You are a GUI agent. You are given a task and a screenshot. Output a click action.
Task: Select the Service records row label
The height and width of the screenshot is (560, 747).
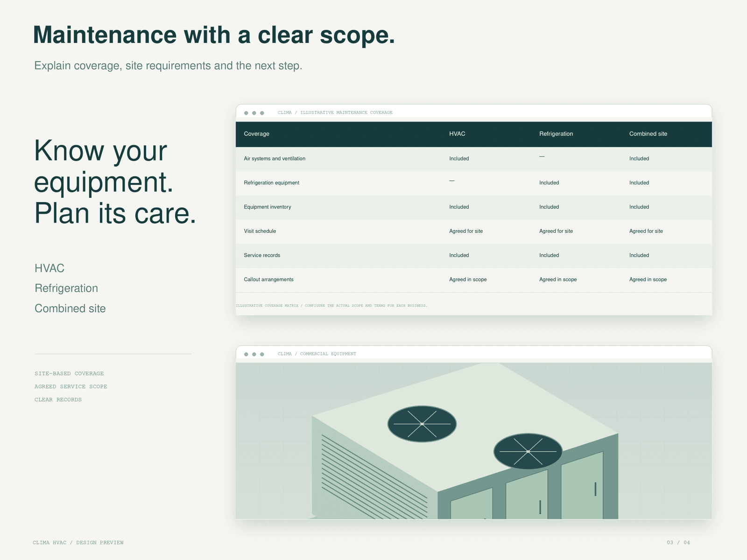[262, 255]
